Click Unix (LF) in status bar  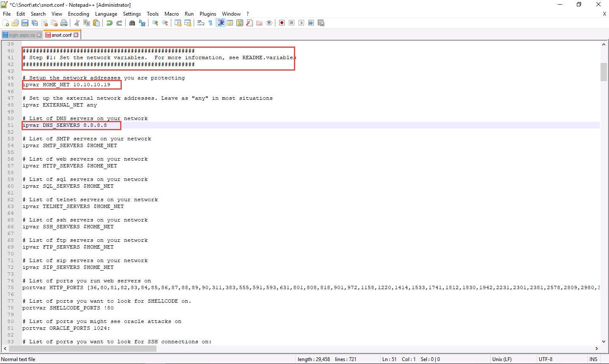(x=502, y=359)
